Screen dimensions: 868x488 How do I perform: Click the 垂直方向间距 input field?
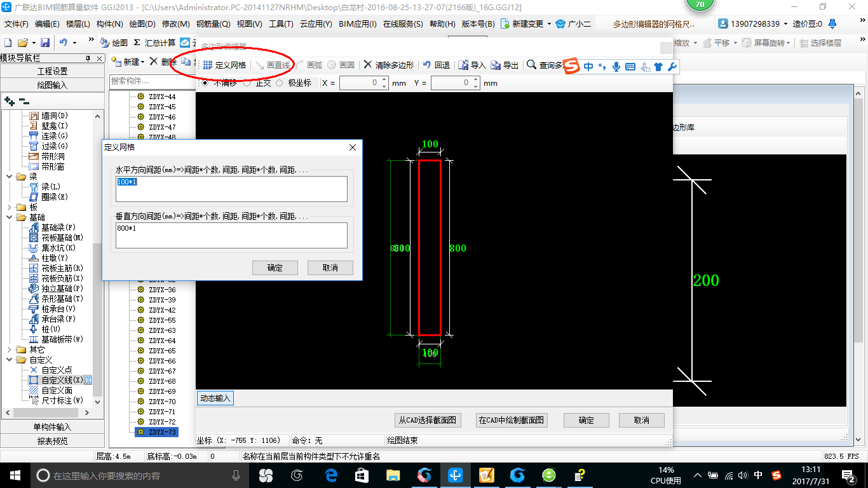[x=231, y=235]
